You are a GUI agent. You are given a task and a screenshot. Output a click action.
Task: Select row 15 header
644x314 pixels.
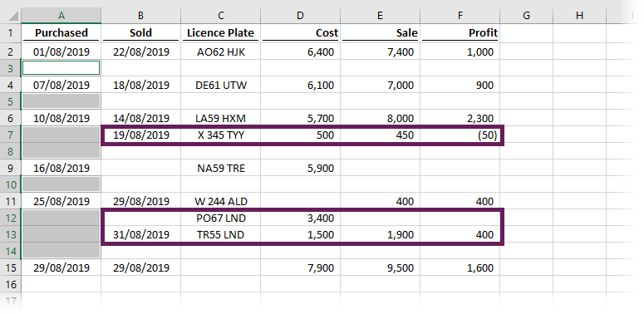pyautogui.click(x=10, y=268)
